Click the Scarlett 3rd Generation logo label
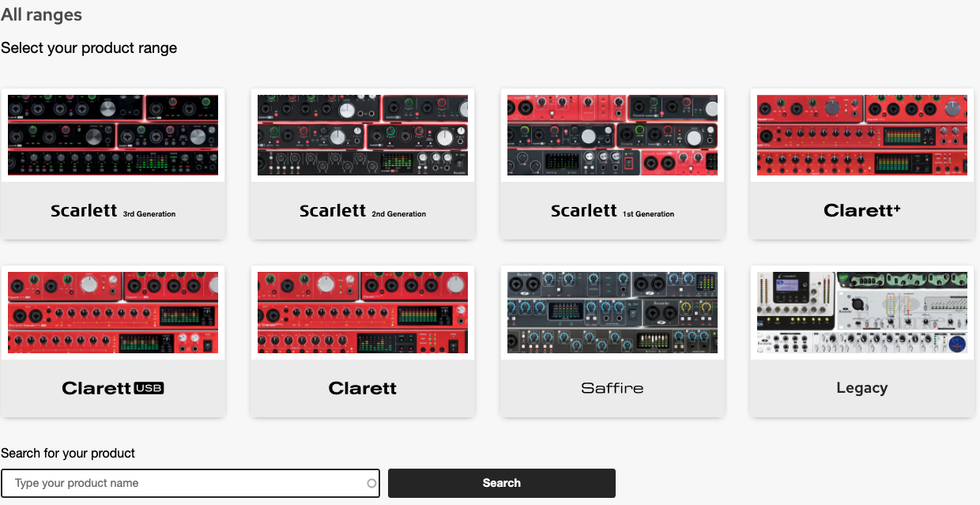This screenshot has height=505, width=980. (113, 211)
